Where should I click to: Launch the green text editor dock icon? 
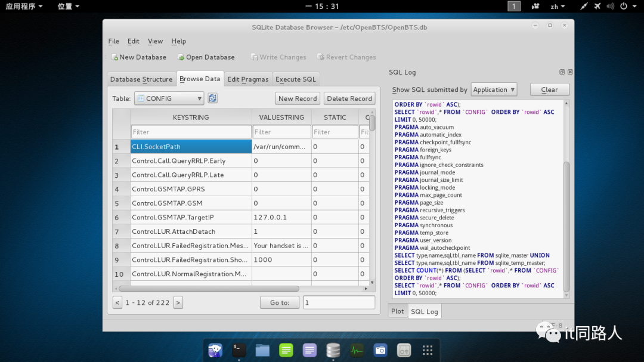click(x=286, y=350)
